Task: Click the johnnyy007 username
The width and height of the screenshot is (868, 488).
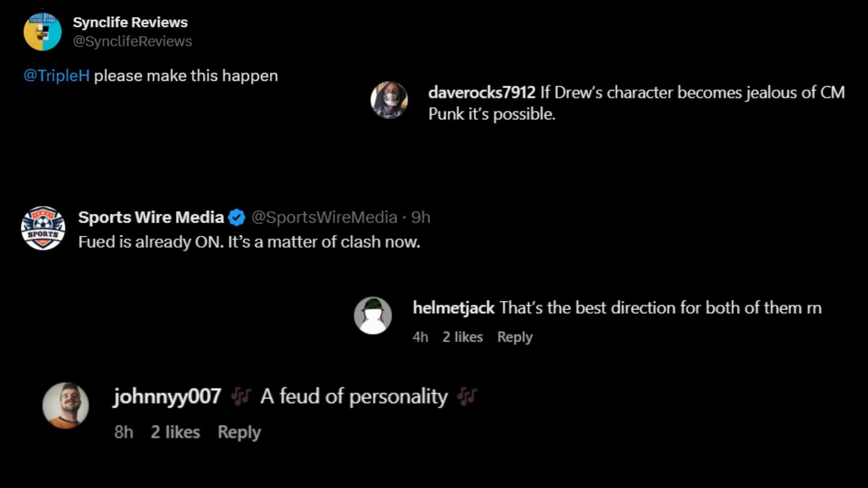Action: click(167, 397)
